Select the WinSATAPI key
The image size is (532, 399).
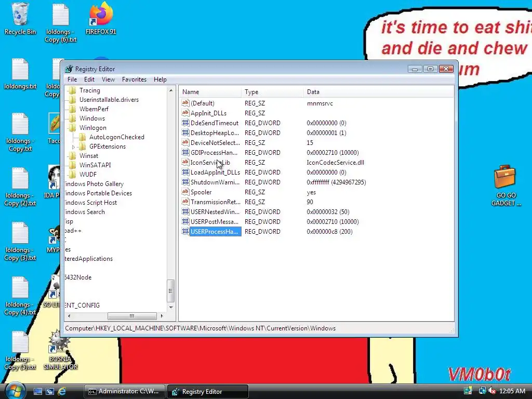(95, 165)
